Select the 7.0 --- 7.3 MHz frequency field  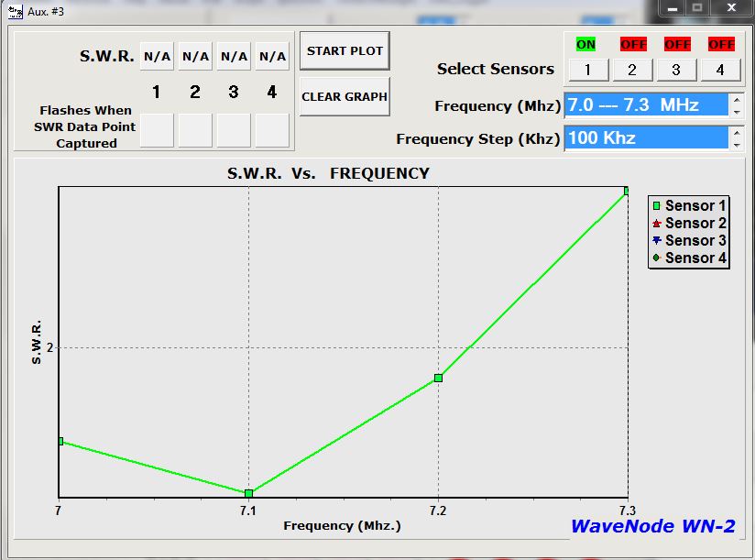pyautogui.click(x=646, y=105)
